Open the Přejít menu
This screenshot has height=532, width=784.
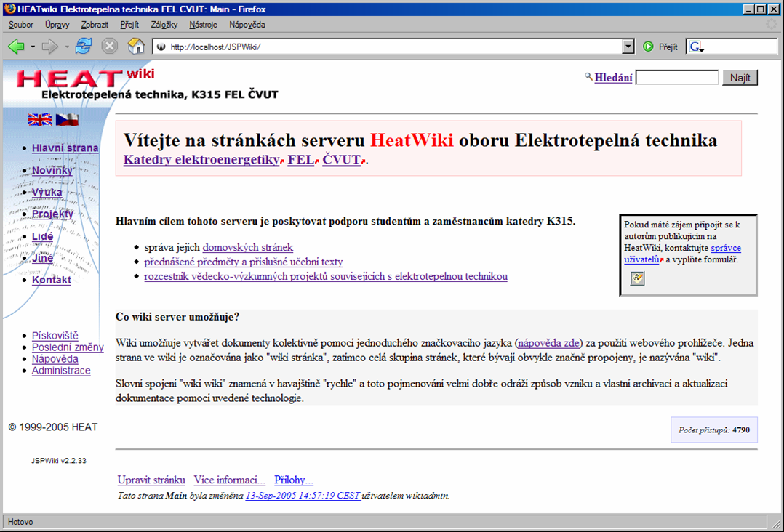coord(129,25)
